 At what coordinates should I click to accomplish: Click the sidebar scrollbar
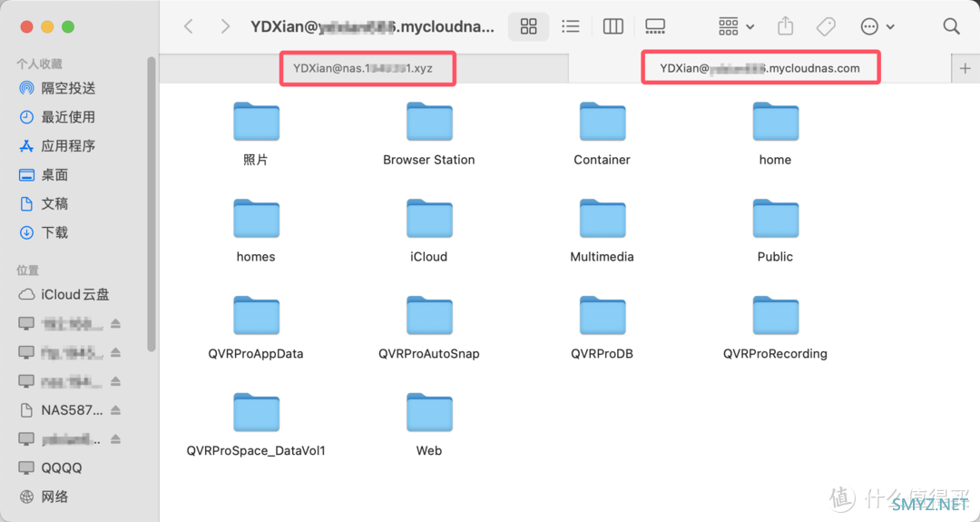(x=151, y=203)
